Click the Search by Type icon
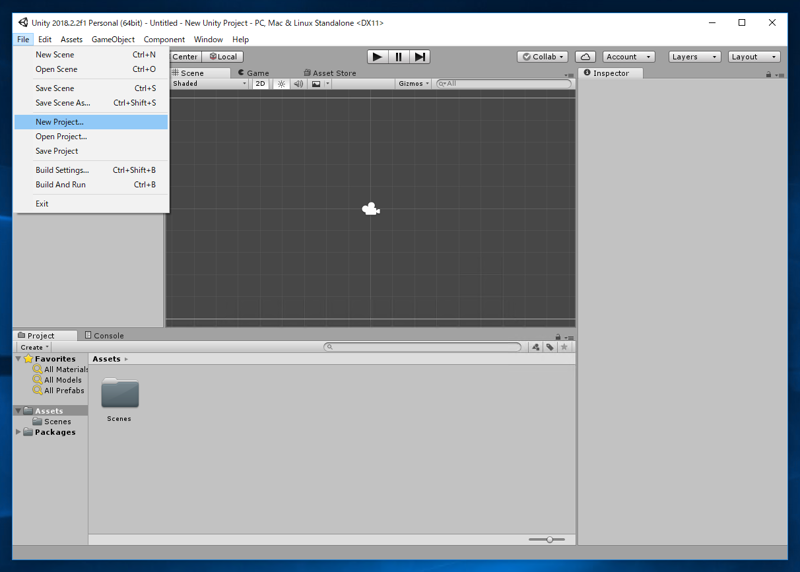The width and height of the screenshot is (800, 572). 536,347
